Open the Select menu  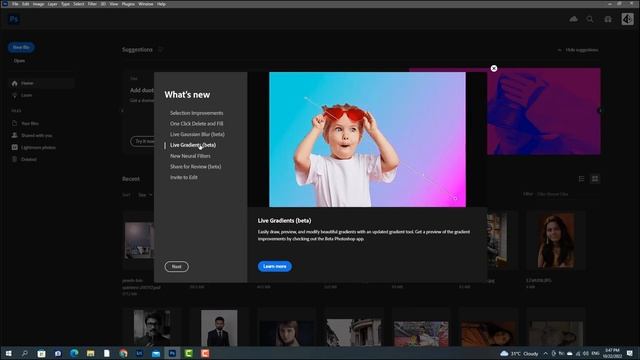pyautogui.click(x=79, y=4)
